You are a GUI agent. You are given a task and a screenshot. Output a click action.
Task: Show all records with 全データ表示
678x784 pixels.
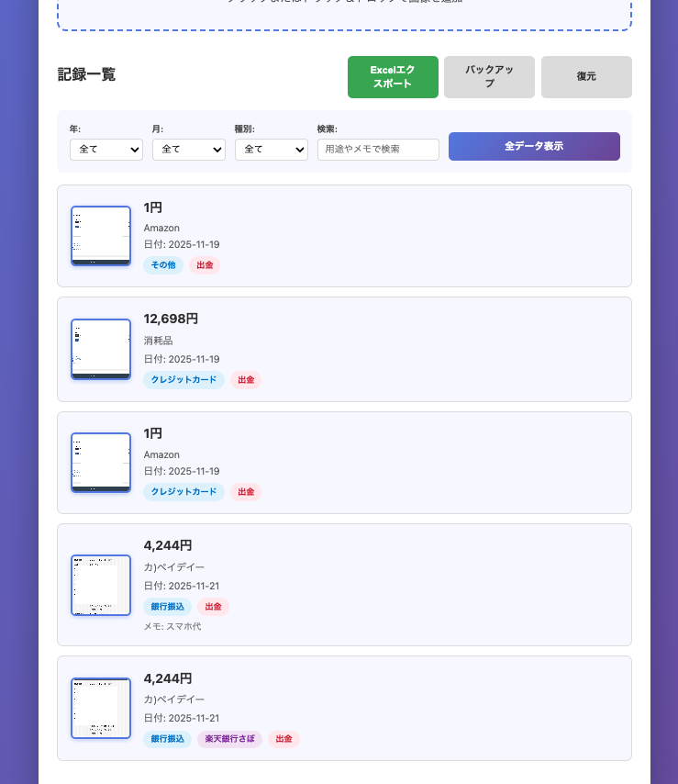pyautogui.click(x=534, y=146)
